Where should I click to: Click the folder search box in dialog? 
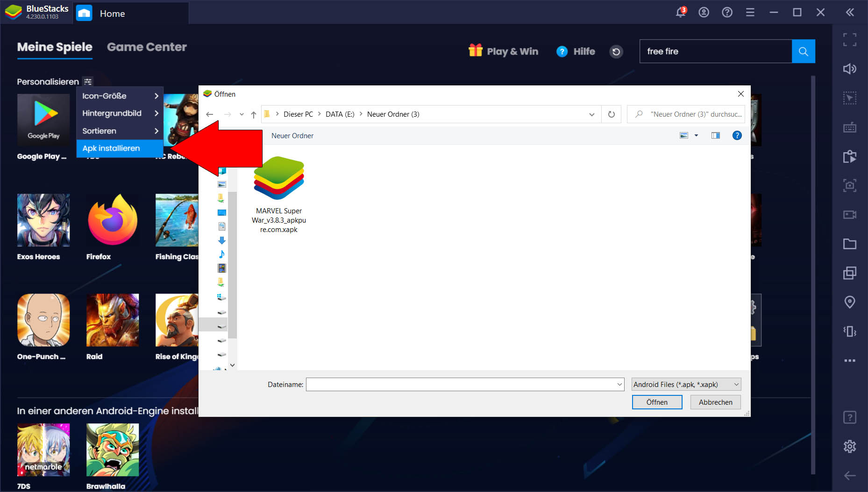686,114
